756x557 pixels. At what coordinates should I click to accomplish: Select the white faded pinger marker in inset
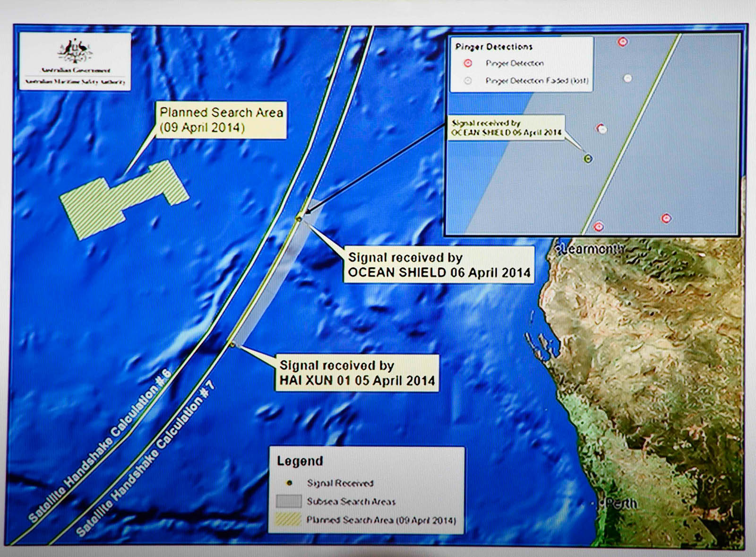pyautogui.click(x=627, y=78)
